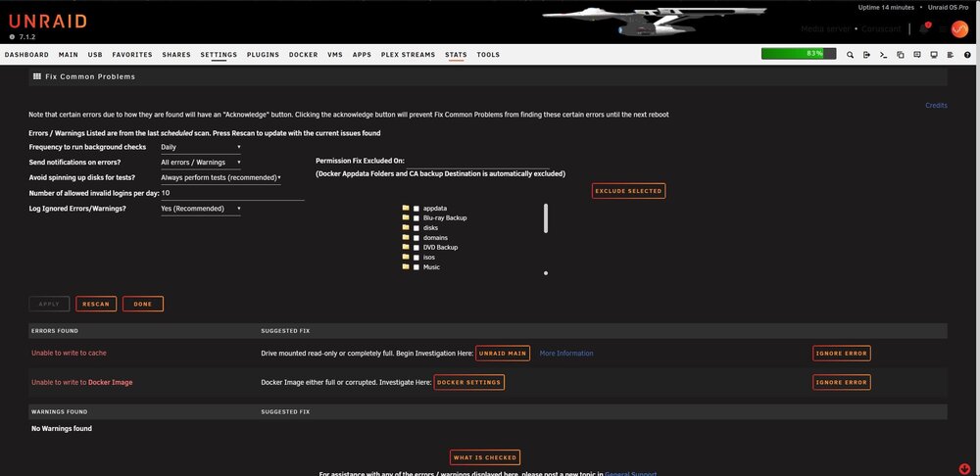
Task: Click the grid icon beside Fix Common Problems
Action: point(37,76)
